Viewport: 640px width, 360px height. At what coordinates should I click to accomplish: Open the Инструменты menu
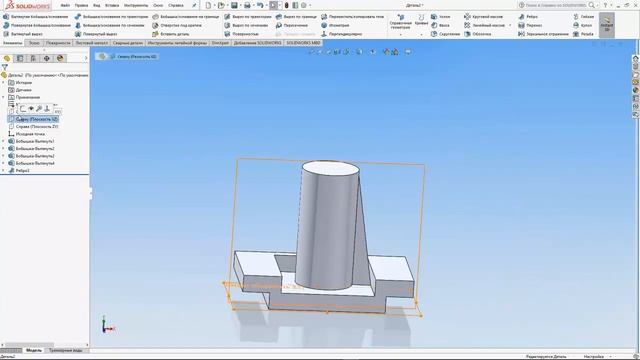tap(136, 6)
